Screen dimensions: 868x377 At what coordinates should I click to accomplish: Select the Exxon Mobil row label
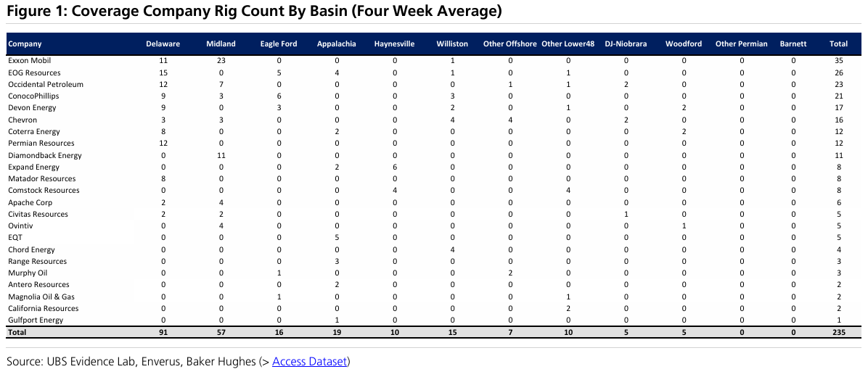(x=29, y=61)
